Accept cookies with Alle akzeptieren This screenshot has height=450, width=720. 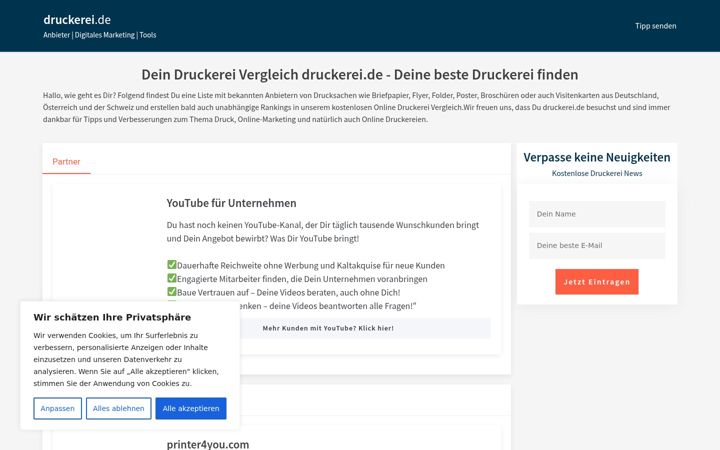191,408
